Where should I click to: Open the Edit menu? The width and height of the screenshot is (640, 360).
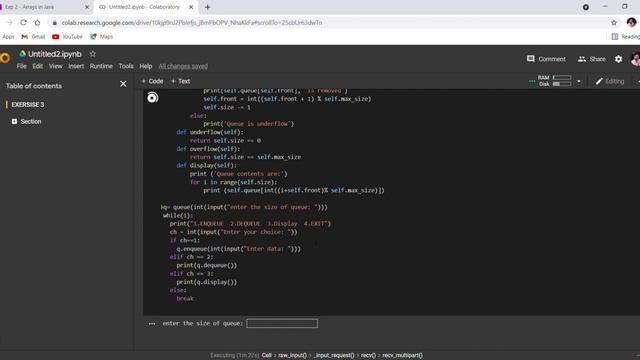(x=38, y=66)
